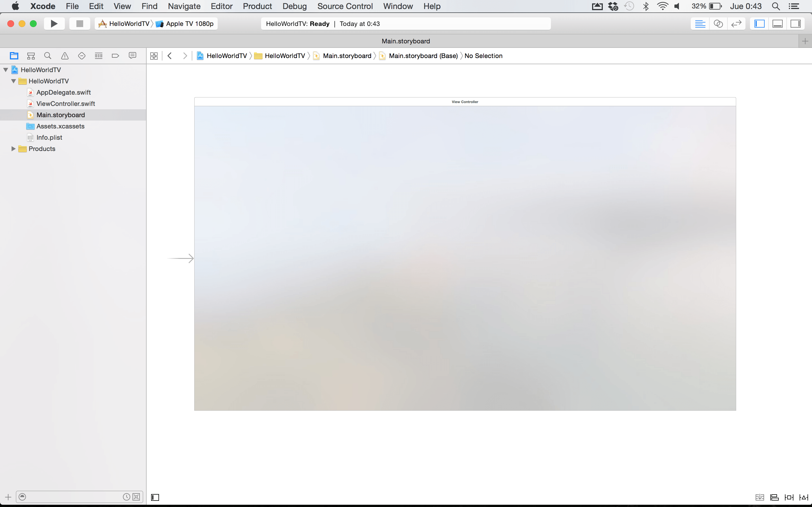Expand the Products folder
This screenshot has width=812, height=507.
coord(14,148)
